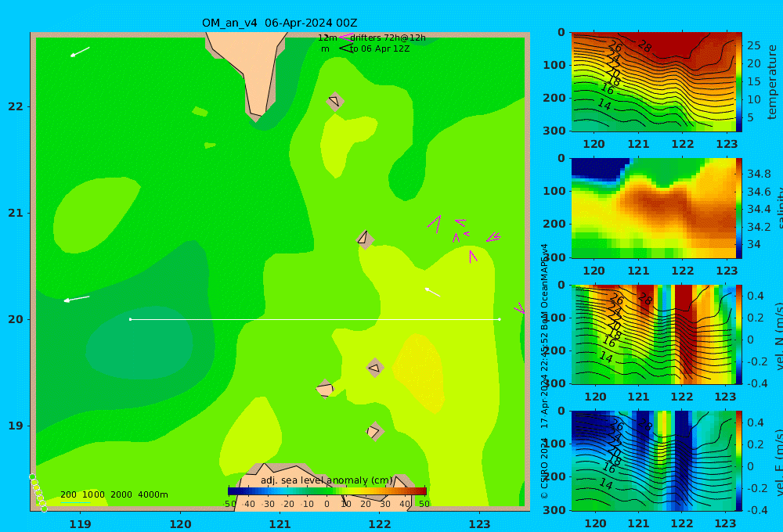Click the bathymetry legend '200 1000 2000 4000m'
The height and width of the screenshot is (532, 783).
click(x=114, y=494)
